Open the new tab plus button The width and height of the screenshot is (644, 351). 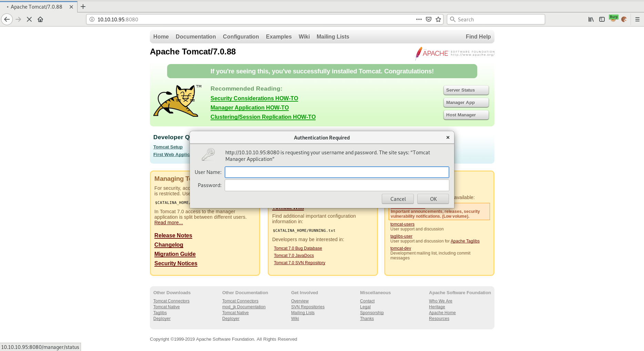83,7
